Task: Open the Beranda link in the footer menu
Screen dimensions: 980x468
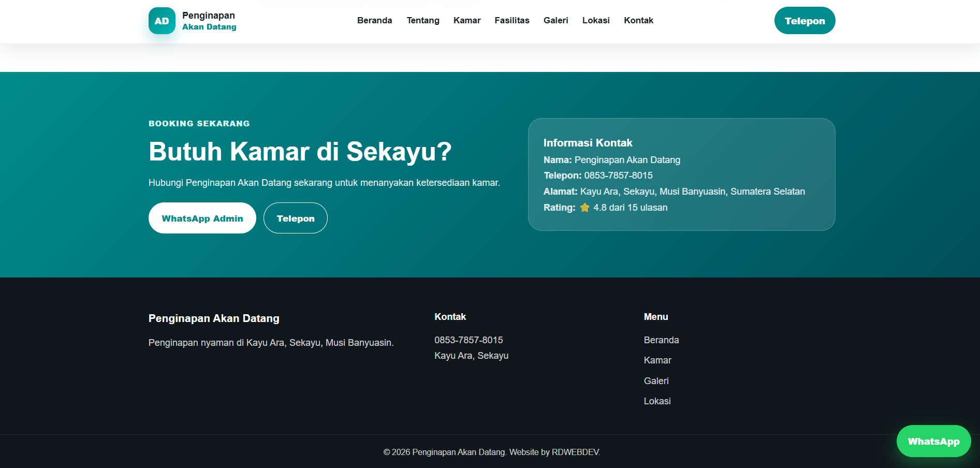Action: coord(661,340)
